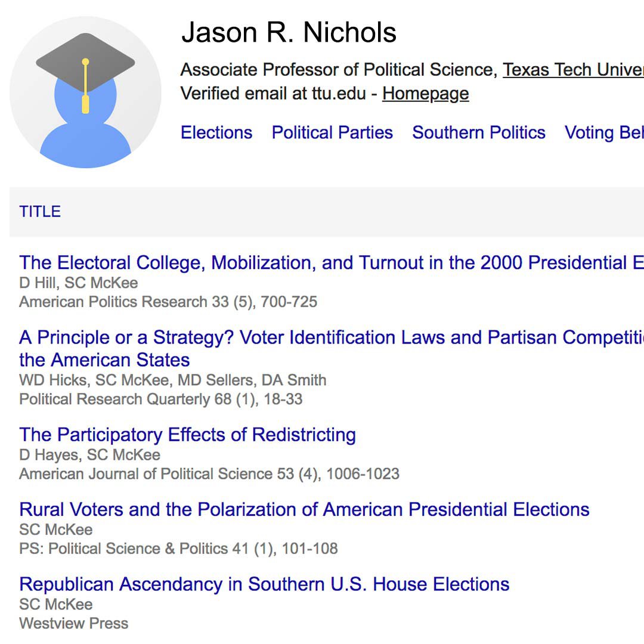The image size is (644, 644).
Task: Click the Westview Press publisher line
Action: (x=74, y=624)
